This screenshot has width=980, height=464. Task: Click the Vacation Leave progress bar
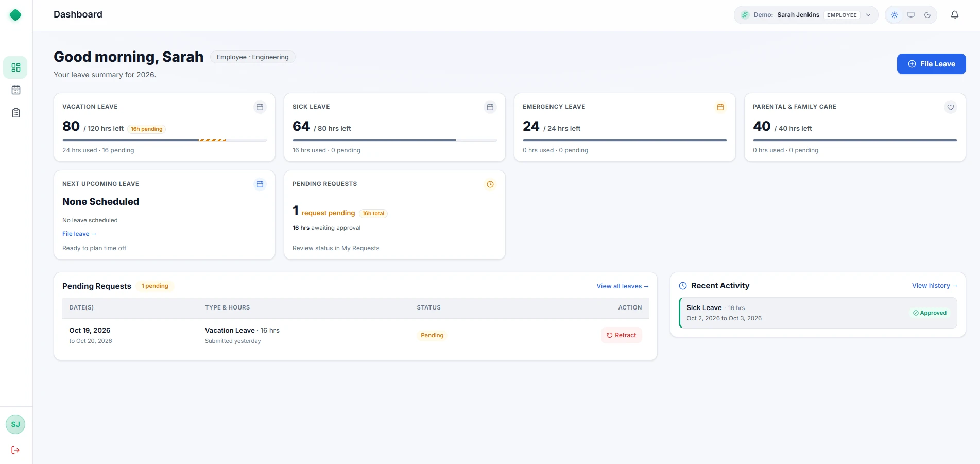coord(164,140)
